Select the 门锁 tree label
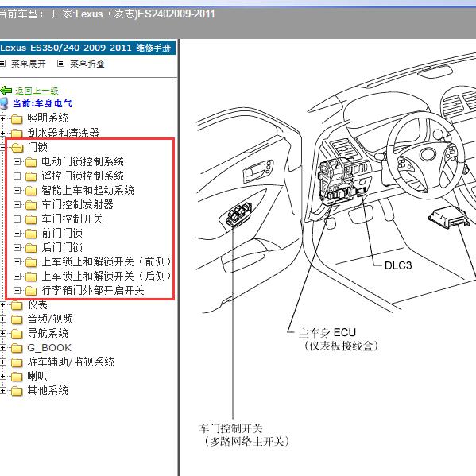Screen dimensions: 476x476 (x=37, y=147)
